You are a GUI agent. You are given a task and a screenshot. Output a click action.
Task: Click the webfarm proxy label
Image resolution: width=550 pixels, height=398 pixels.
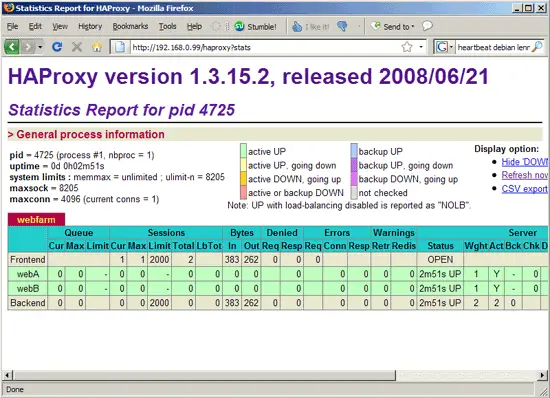click(36, 220)
